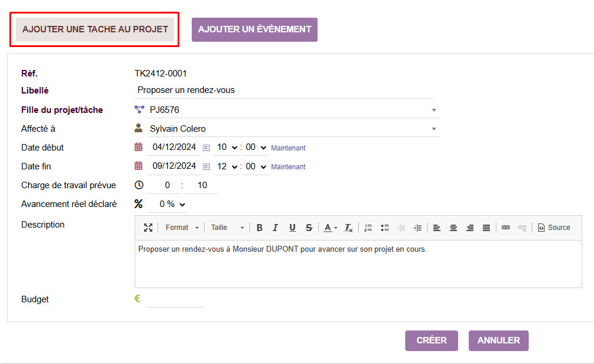594x364 pixels.
Task: Maximize the description editor
Action: coord(148,228)
